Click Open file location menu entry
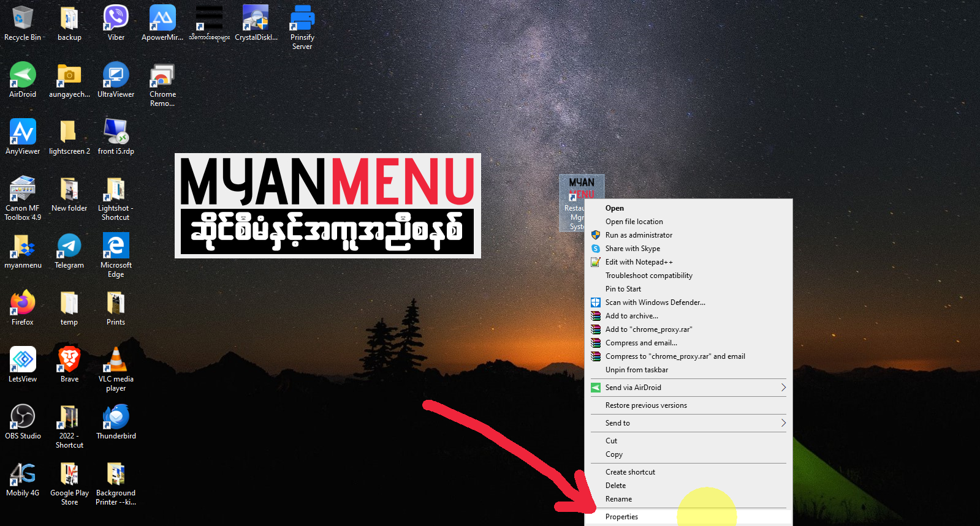980x526 pixels. click(634, 222)
